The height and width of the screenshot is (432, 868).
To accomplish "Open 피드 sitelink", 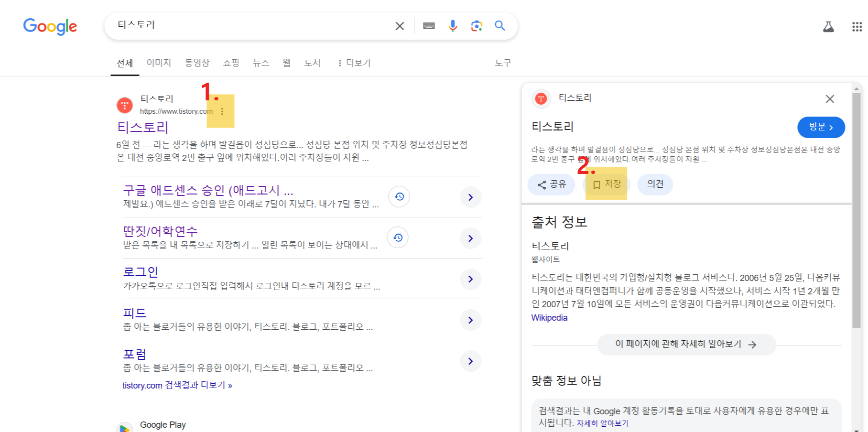I will (135, 313).
